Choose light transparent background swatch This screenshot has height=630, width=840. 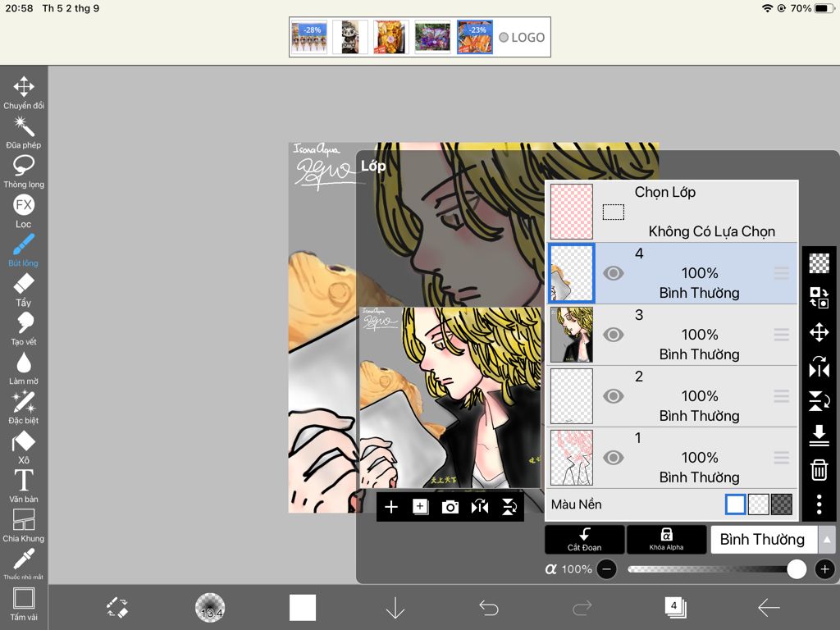pos(758,504)
